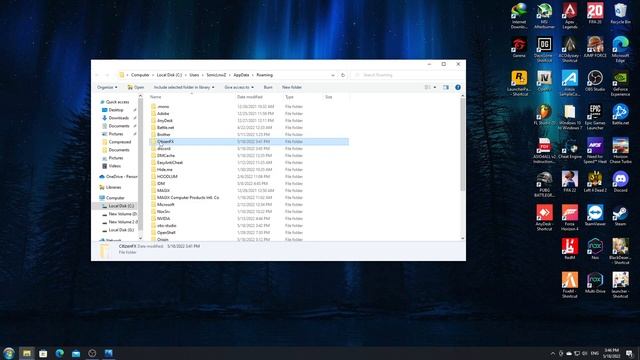Viewport: 640px width, 360px height.
Task: Open Downloads in navigation pane
Action: pos(119,118)
